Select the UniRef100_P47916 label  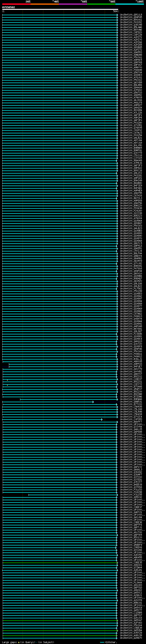tap(131, 268)
